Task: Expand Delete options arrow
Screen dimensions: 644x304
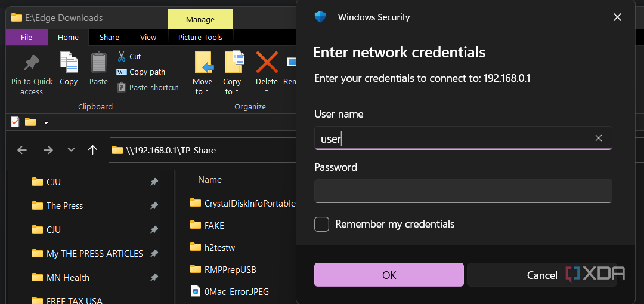Action: pos(267,91)
